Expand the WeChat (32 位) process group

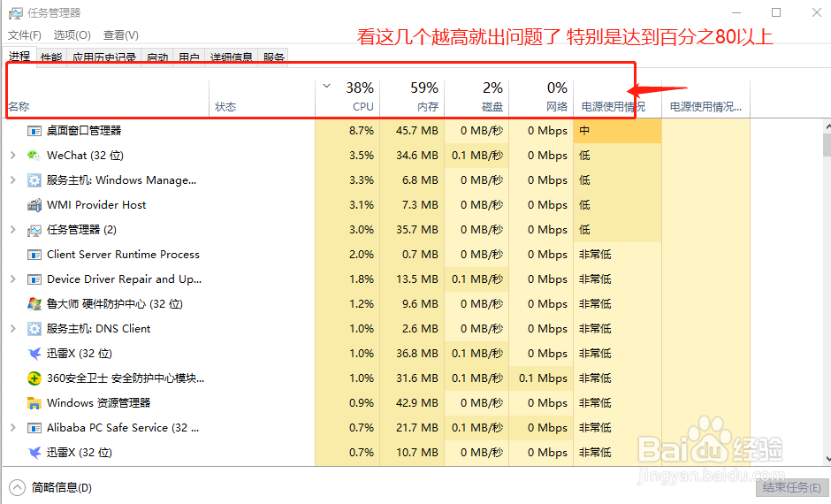(x=13, y=156)
